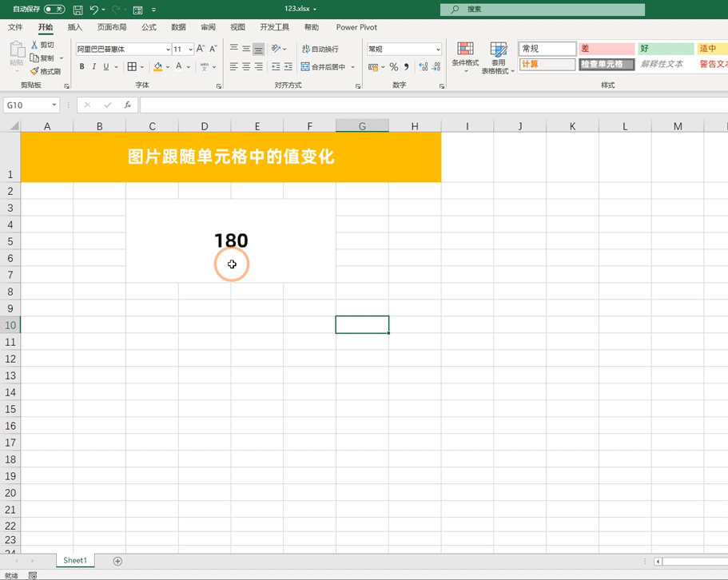Open the font name dropdown
Image resolution: width=728 pixels, height=580 pixels.
click(x=168, y=49)
